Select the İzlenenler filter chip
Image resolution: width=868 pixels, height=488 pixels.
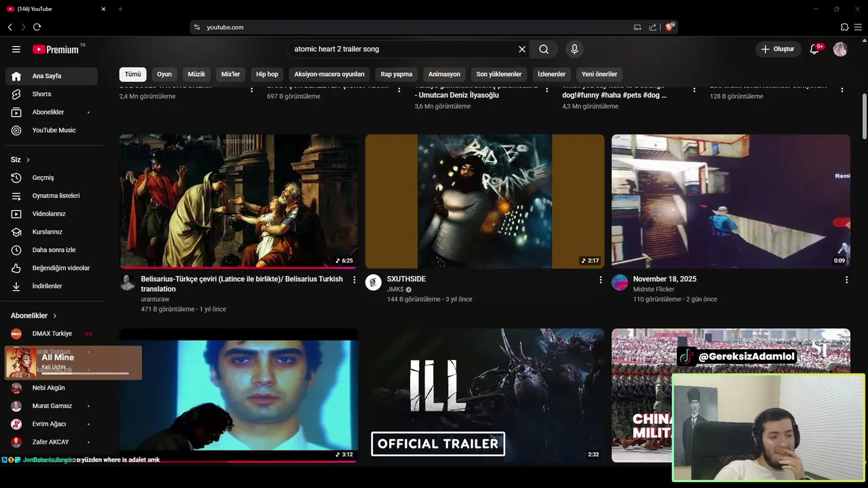[x=551, y=75]
